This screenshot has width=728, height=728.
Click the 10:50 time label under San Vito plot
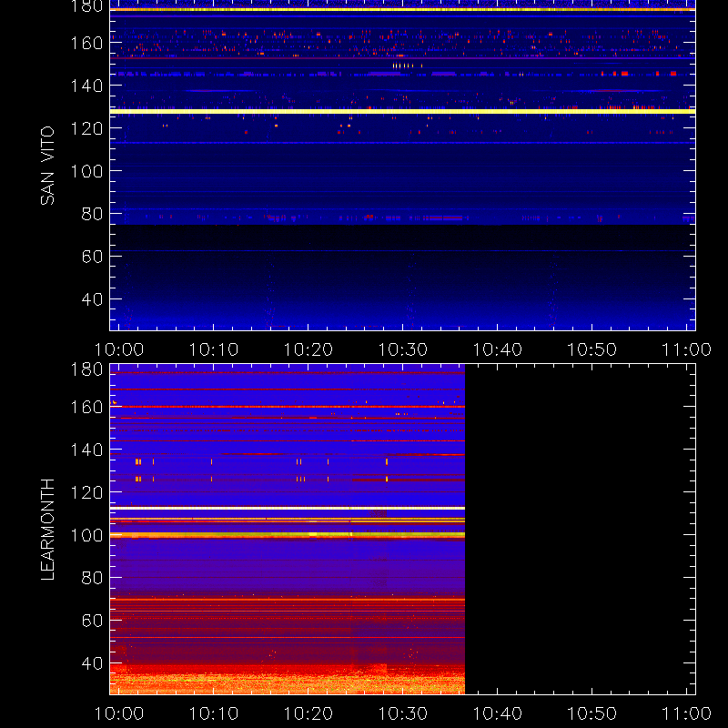point(592,349)
